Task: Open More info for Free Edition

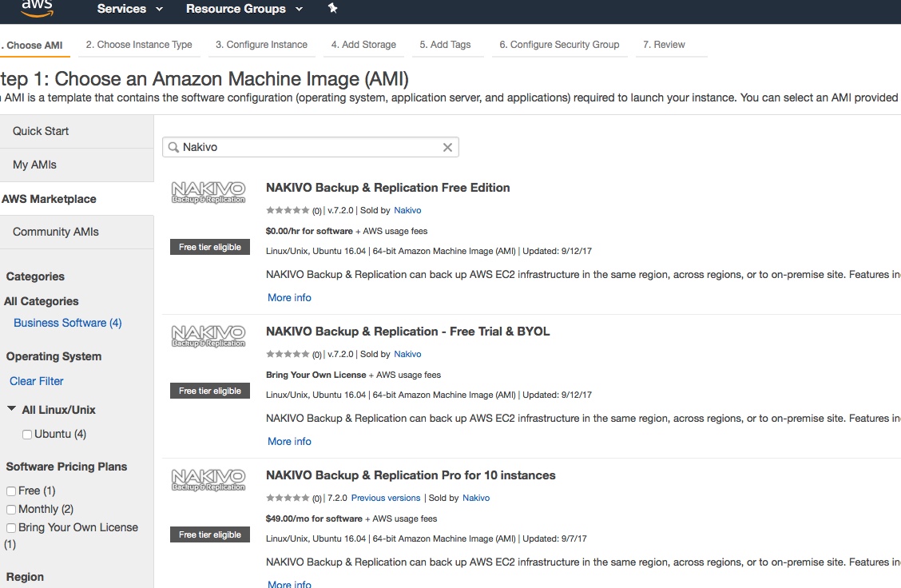Action: [289, 298]
